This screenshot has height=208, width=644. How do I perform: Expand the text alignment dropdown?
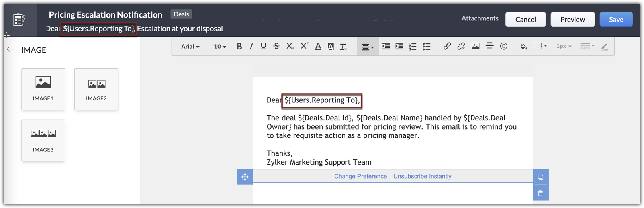(367, 47)
